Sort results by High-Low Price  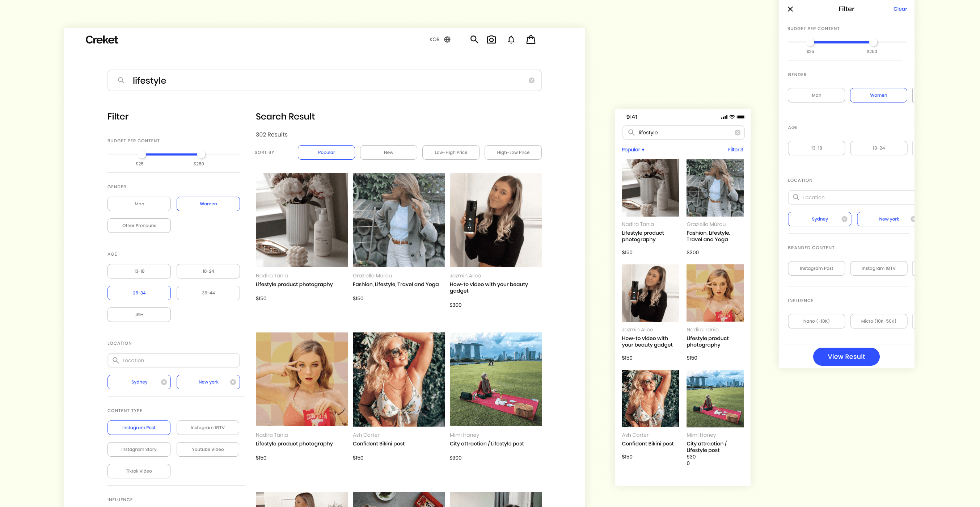pyautogui.click(x=513, y=152)
